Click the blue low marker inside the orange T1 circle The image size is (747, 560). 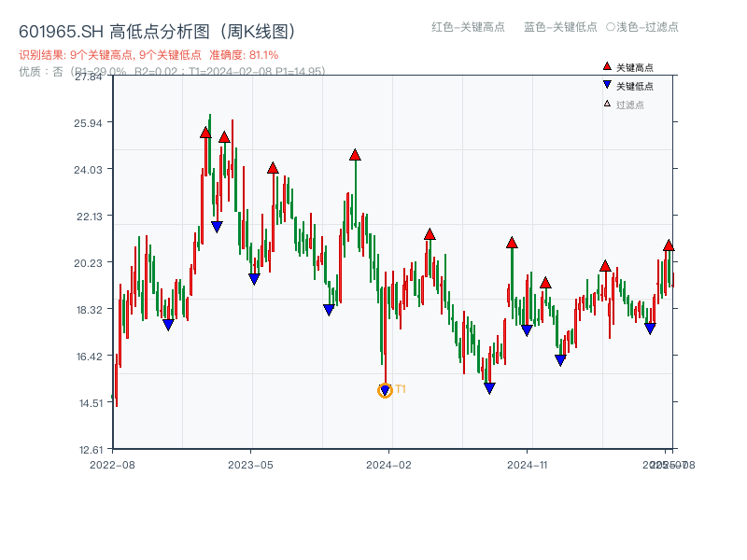coord(384,388)
